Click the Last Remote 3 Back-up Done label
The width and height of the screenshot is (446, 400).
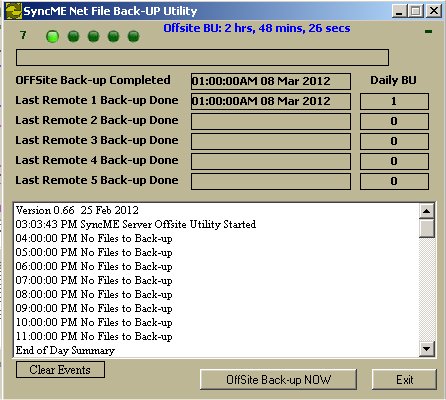97,141
